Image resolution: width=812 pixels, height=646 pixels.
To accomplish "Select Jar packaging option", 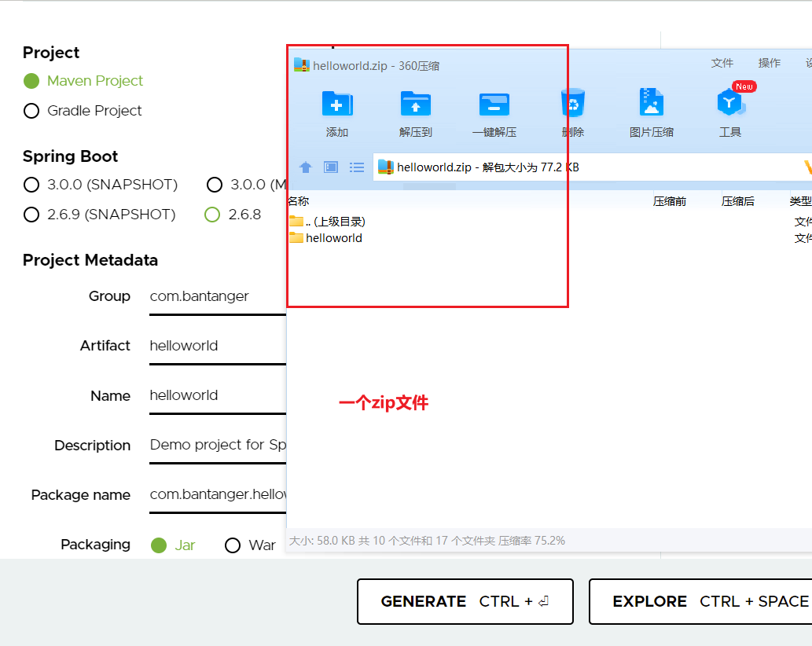I will [x=159, y=545].
